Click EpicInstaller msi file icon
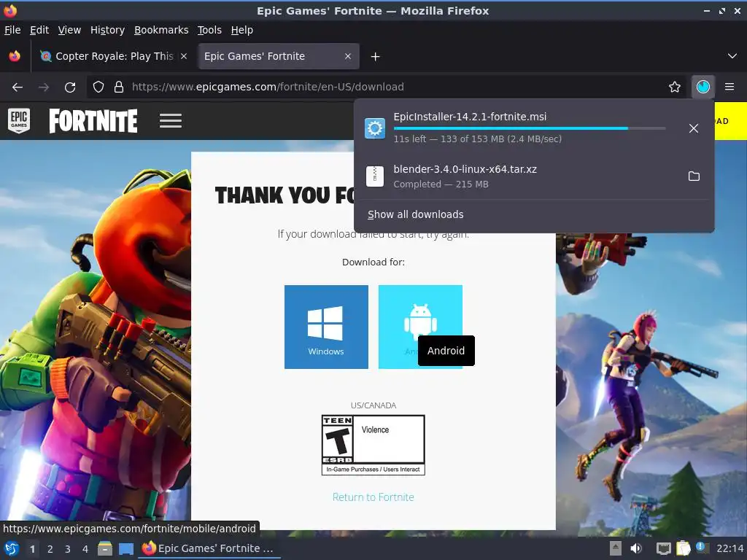The width and height of the screenshot is (747, 560). [x=375, y=128]
